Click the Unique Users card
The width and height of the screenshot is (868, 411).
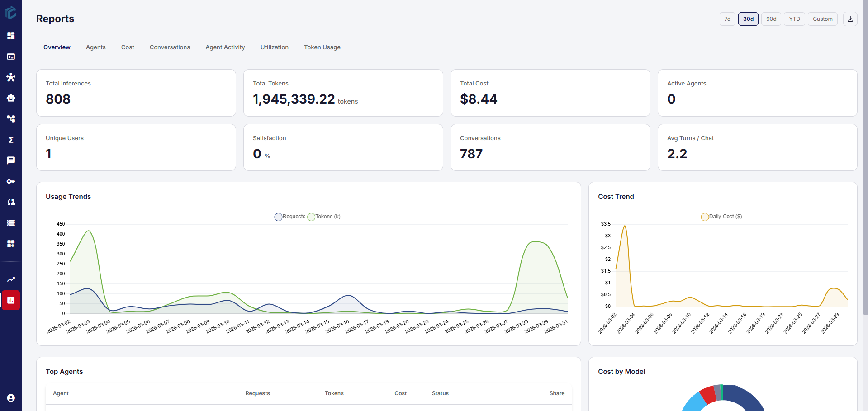coord(136,147)
